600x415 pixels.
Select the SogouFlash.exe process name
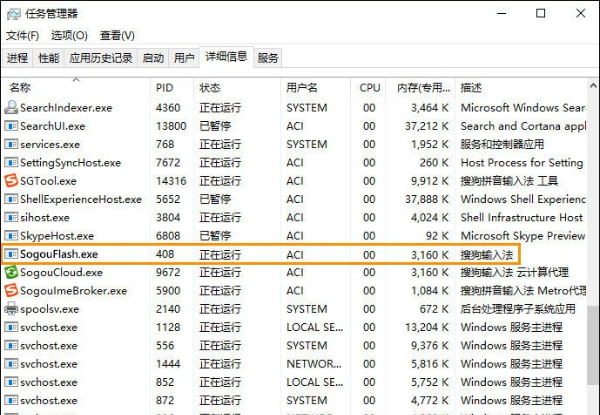click(x=59, y=254)
